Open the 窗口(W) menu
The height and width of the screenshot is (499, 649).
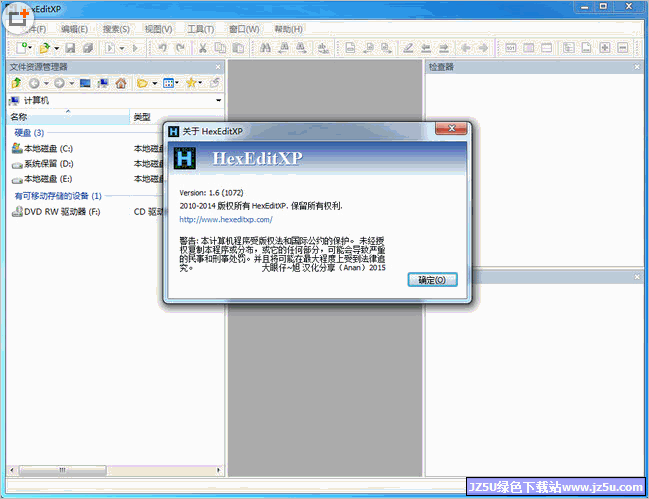click(244, 29)
